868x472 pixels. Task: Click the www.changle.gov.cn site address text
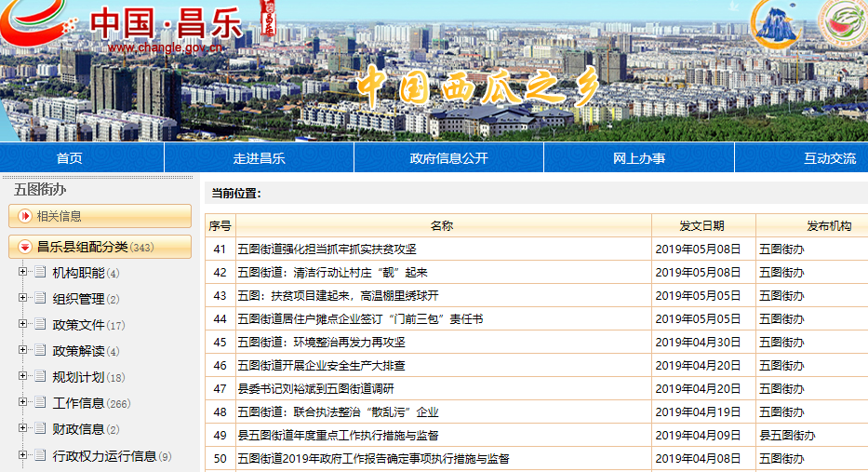pyautogui.click(x=165, y=47)
